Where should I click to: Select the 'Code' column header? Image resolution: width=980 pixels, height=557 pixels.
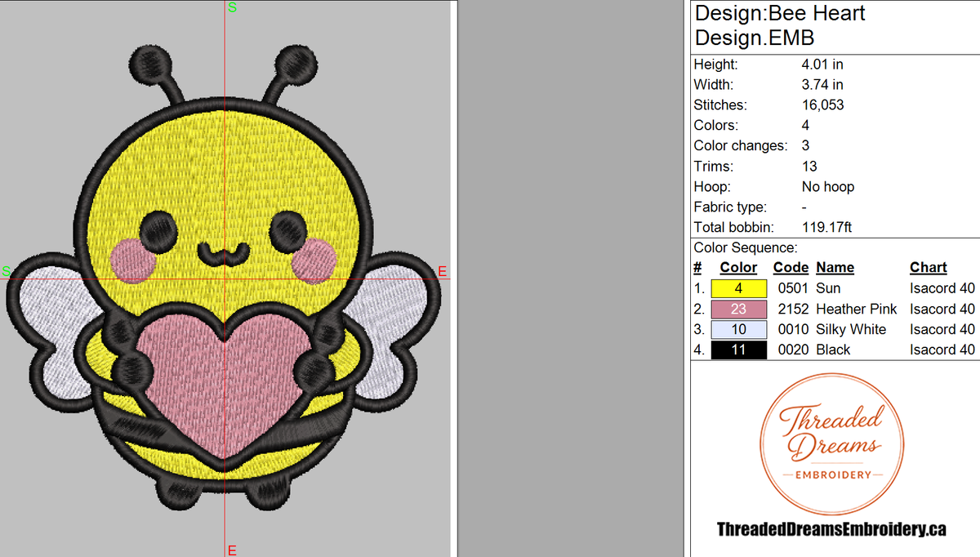[x=791, y=268]
